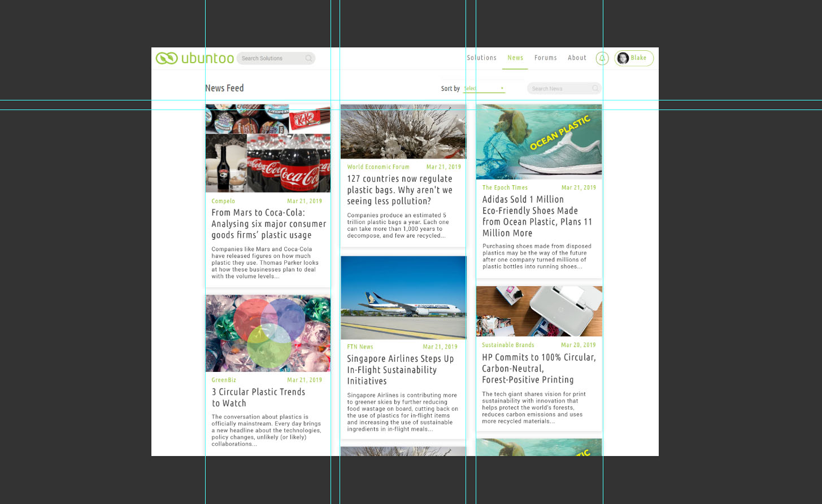Image resolution: width=822 pixels, height=504 pixels.
Task: Open the colorful plastic circles image
Action: [x=268, y=333]
